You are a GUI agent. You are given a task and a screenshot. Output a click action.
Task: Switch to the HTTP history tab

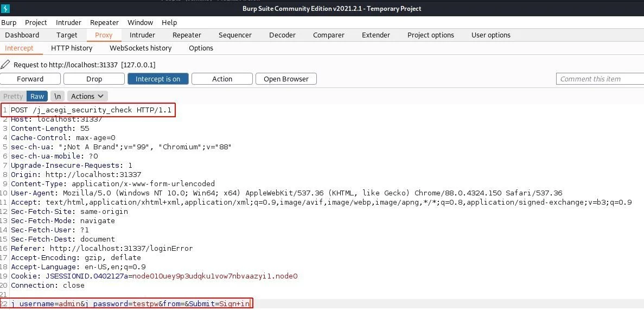click(x=72, y=48)
